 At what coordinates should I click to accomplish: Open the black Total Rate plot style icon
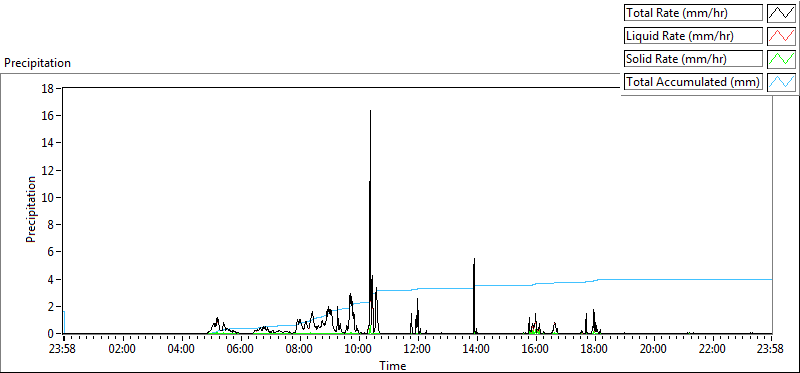click(x=782, y=13)
